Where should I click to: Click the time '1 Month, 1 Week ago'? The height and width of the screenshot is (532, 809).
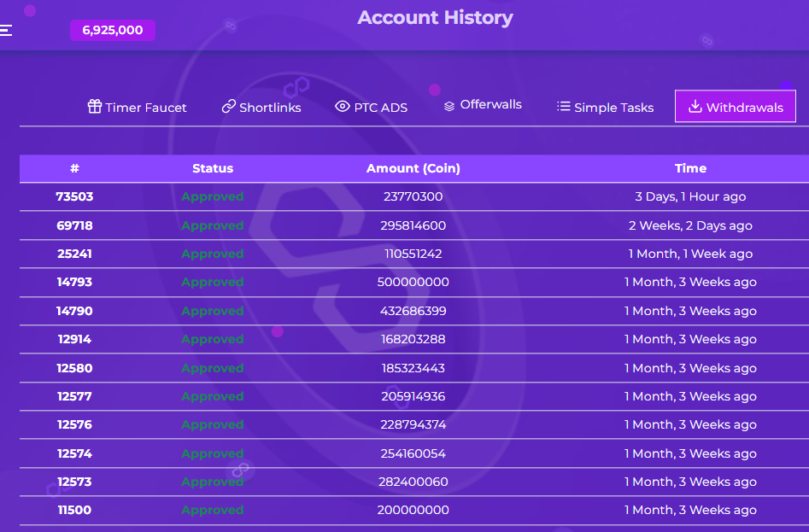[690, 254]
